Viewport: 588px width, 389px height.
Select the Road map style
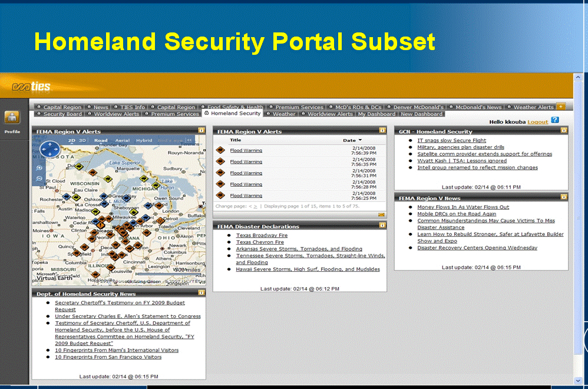pos(101,140)
